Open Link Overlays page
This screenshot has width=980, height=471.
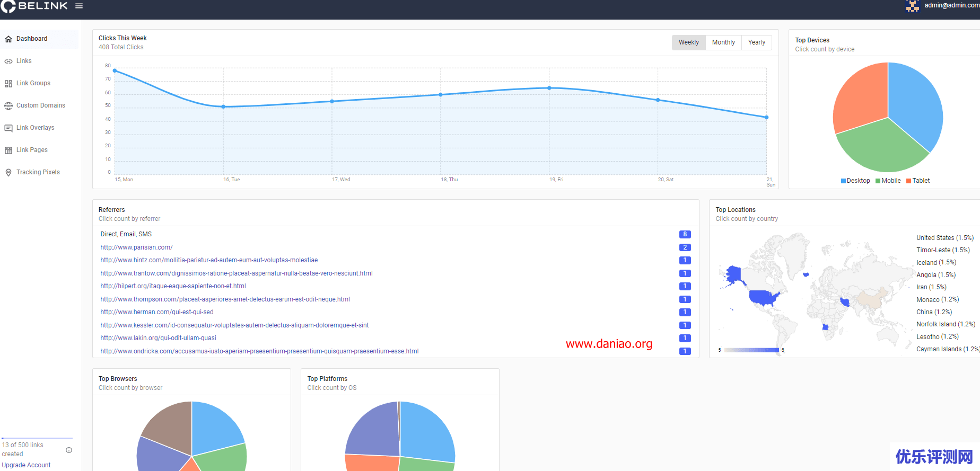(x=39, y=128)
